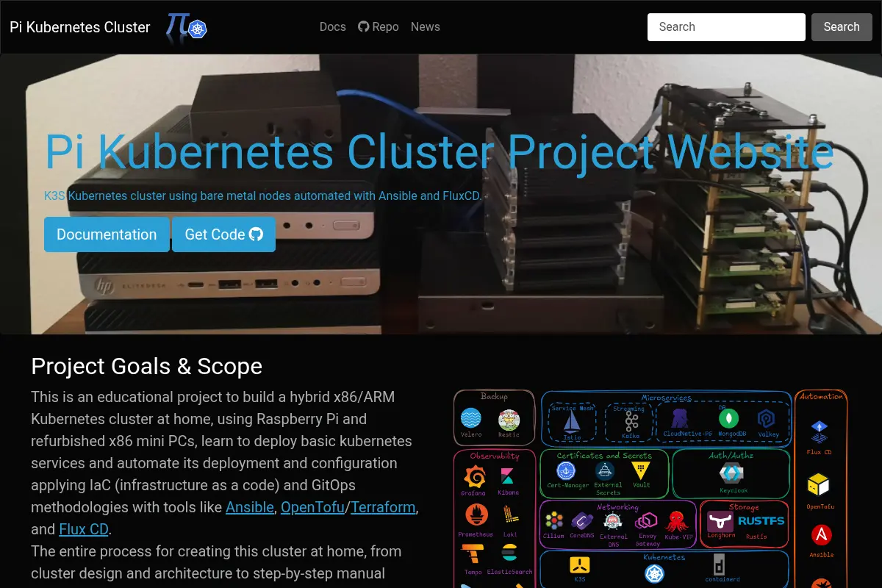The width and height of the screenshot is (882, 588).
Task: Click the Tempo icon
Action: tap(472, 554)
